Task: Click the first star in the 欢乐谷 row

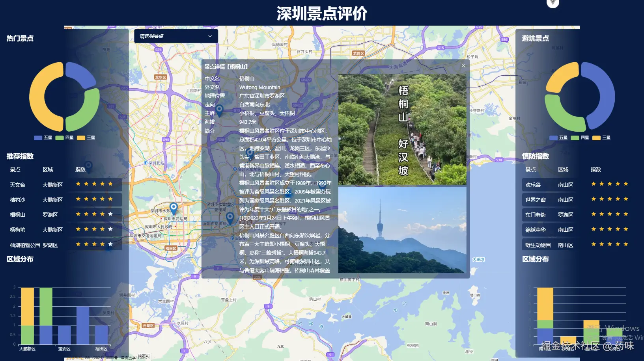Action: [x=594, y=184]
